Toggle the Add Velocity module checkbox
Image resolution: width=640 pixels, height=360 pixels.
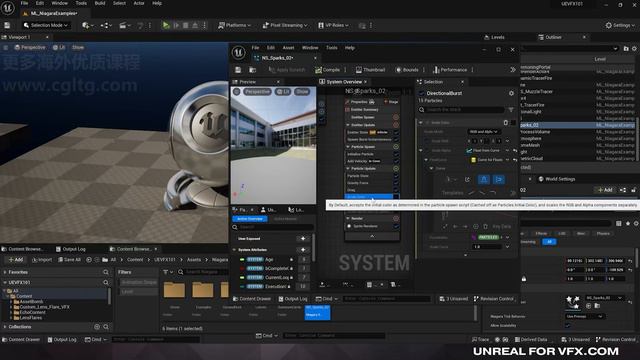point(396,161)
